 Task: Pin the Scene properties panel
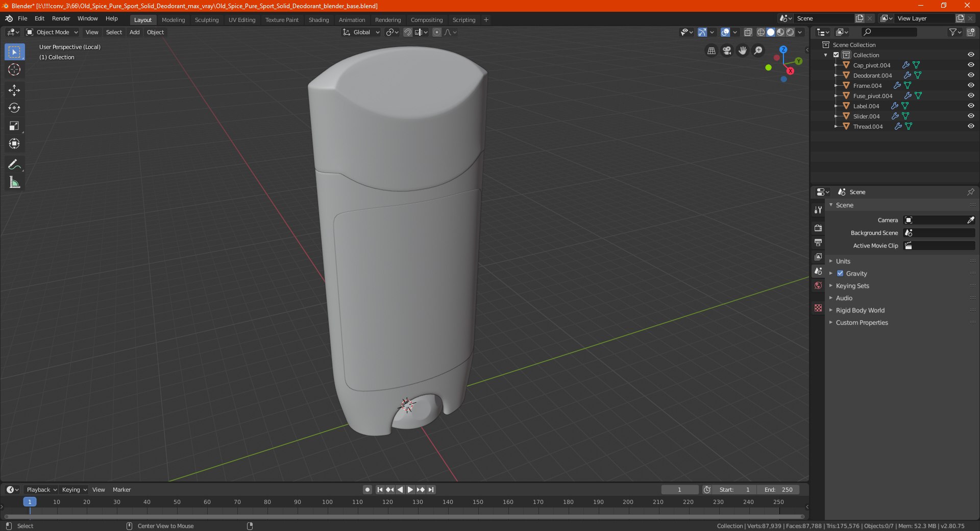[970, 192]
